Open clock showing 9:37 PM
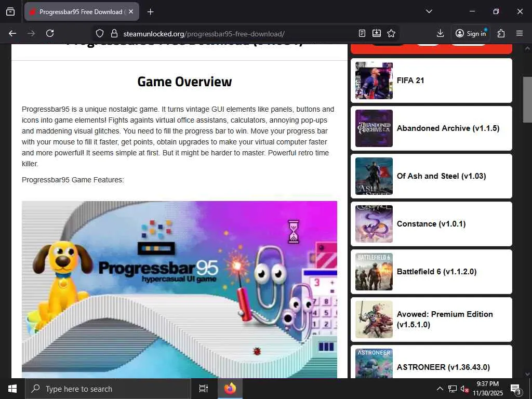This screenshot has height=399, width=532. 487,389
